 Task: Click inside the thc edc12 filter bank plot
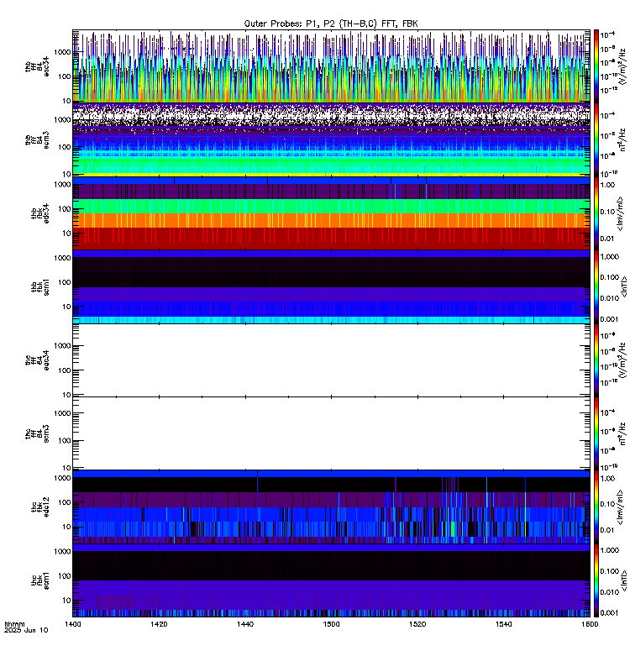click(331, 507)
